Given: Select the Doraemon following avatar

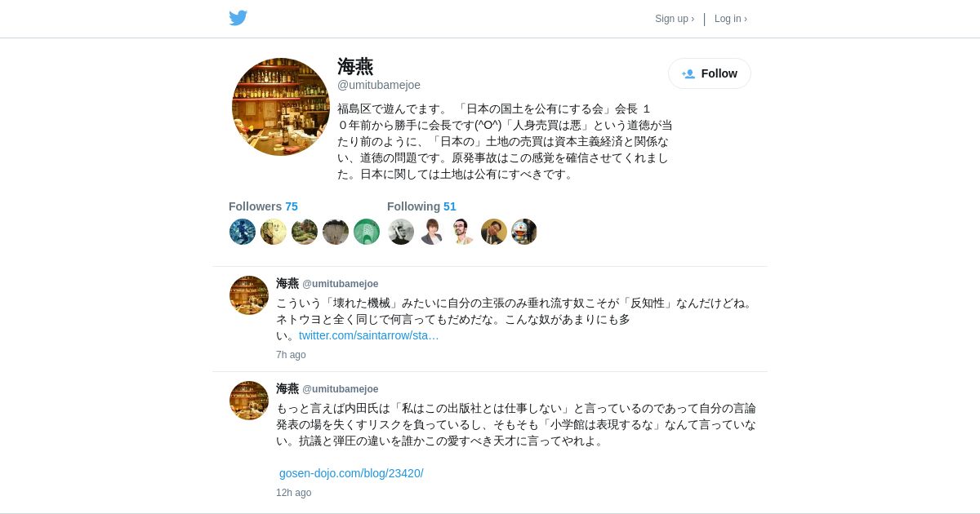Looking at the screenshot, I should (x=524, y=232).
